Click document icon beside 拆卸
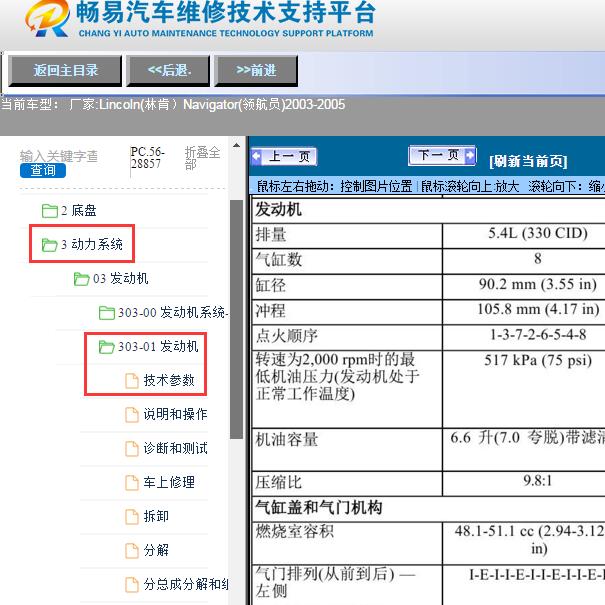 click(132, 517)
